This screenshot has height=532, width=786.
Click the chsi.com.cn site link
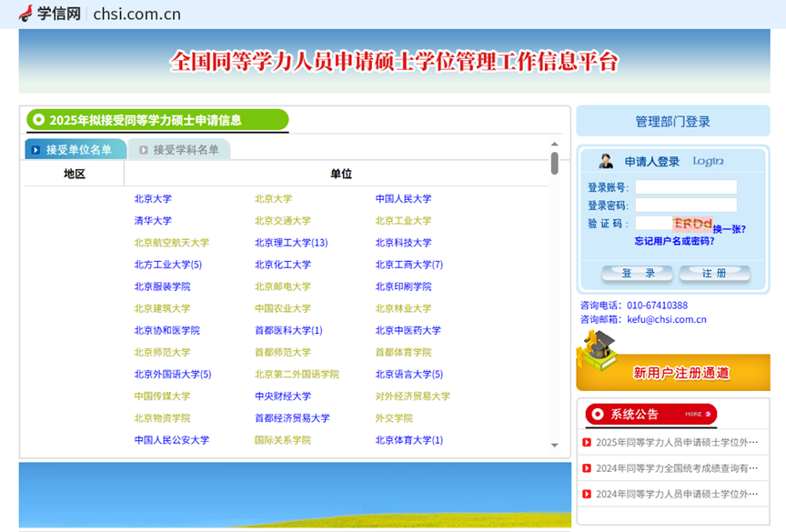[x=136, y=14]
